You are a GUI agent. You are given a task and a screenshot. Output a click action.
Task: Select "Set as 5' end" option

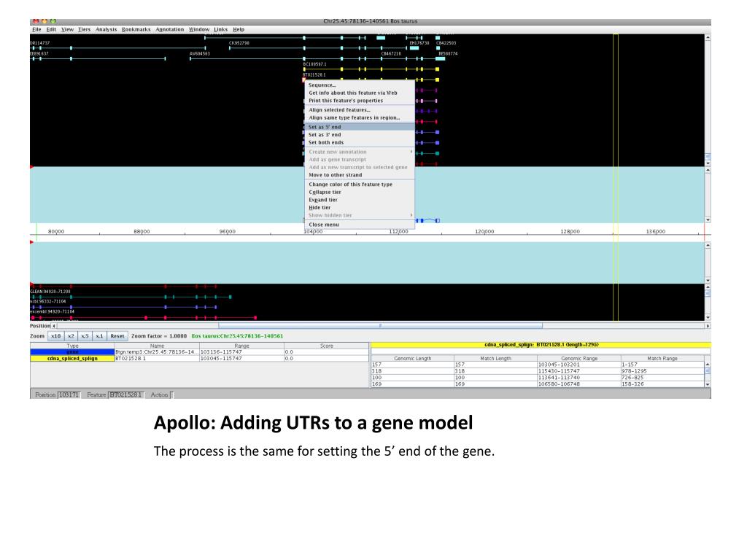[x=360, y=127]
